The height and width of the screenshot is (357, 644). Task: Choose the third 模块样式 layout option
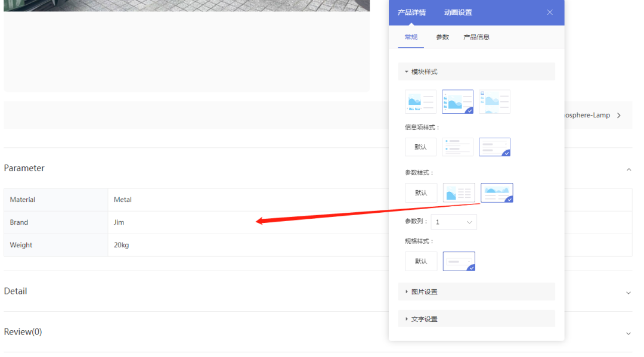coord(494,101)
